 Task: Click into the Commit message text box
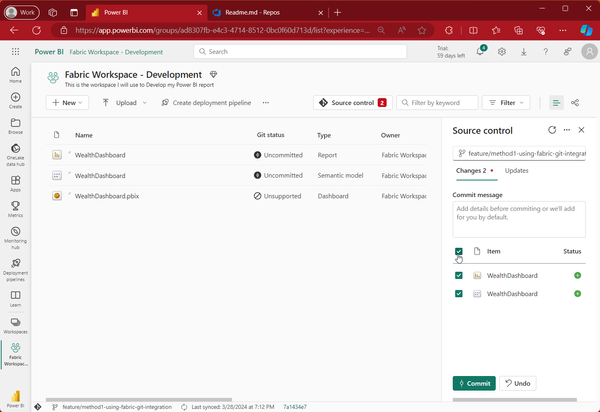coord(519,219)
